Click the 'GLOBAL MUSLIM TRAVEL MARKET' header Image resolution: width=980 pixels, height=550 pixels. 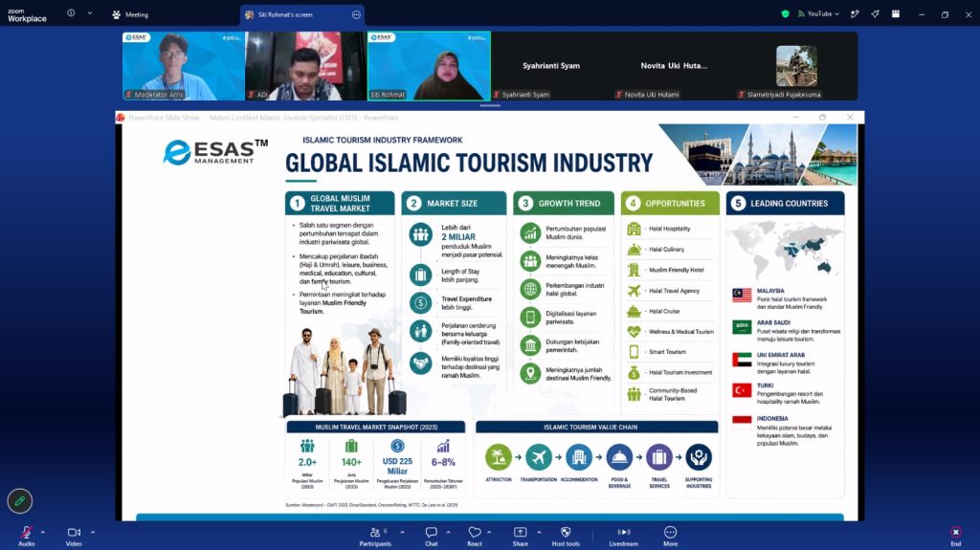[340, 203]
